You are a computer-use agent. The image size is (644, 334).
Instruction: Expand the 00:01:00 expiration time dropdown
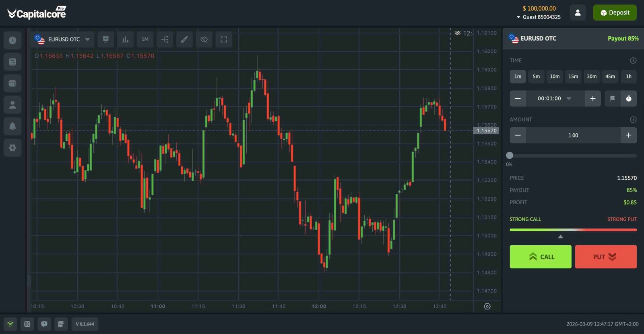tap(569, 98)
